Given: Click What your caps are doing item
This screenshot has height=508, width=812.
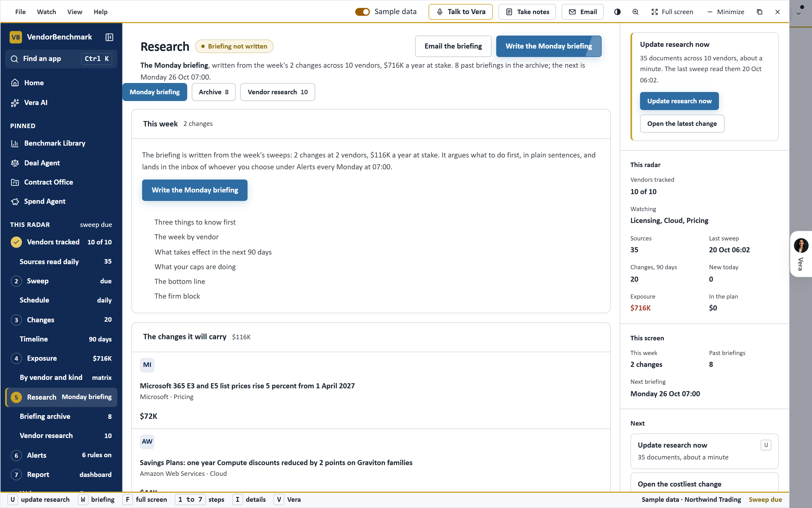Looking at the screenshot, I should click(x=195, y=267).
